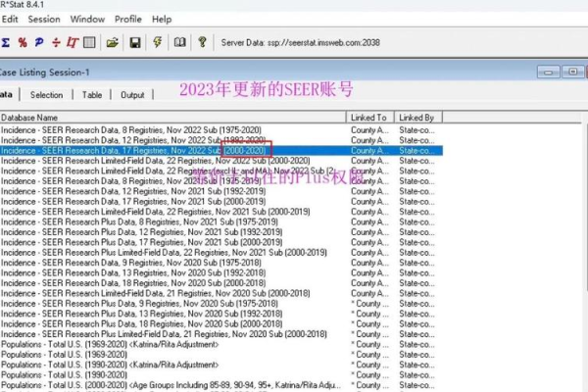Select Research Plus Data, 13 Registries, Nov 2020 Sub
Image resolution: width=588 pixels, height=392 pixels.
(x=221, y=314)
